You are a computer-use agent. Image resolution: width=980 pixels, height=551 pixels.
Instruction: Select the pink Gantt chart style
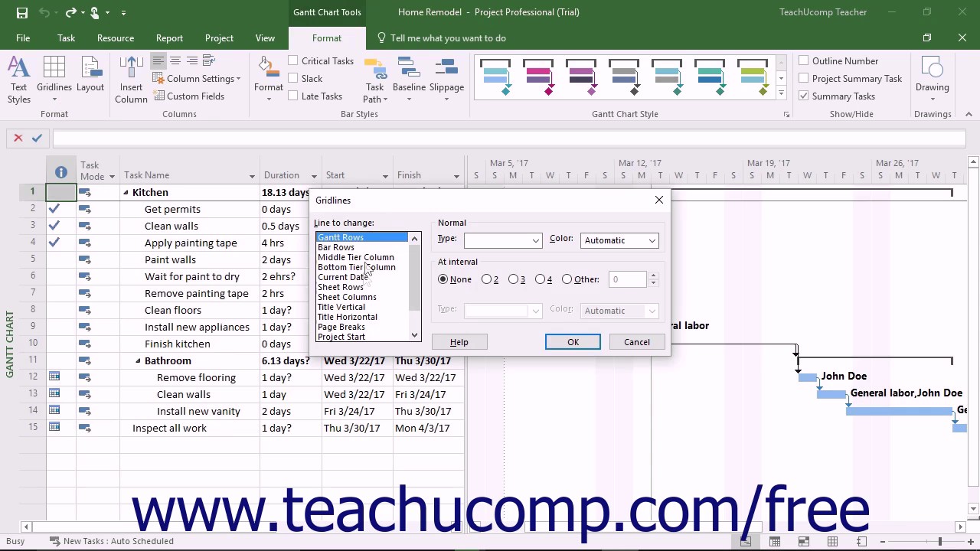pyautogui.click(x=539, y=77)
